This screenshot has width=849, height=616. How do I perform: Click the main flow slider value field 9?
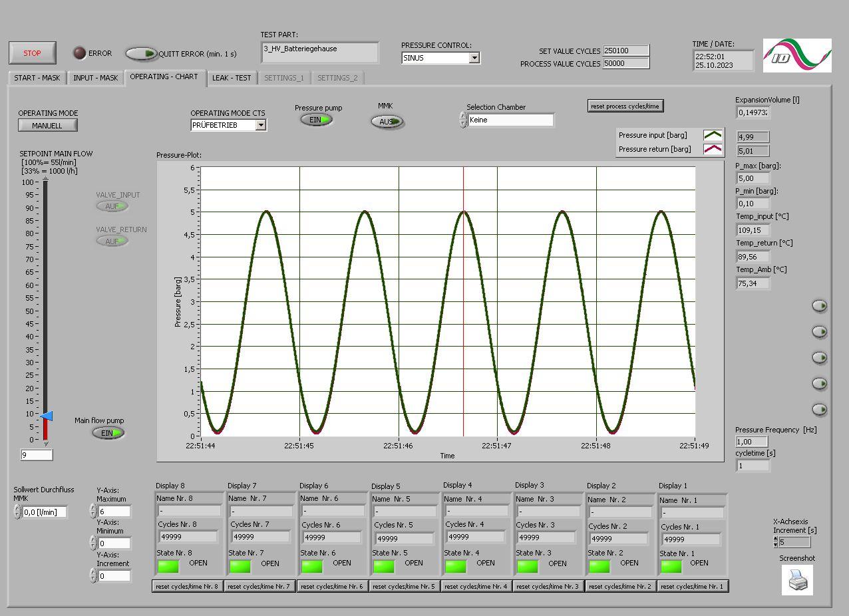(x=37, y=455)
